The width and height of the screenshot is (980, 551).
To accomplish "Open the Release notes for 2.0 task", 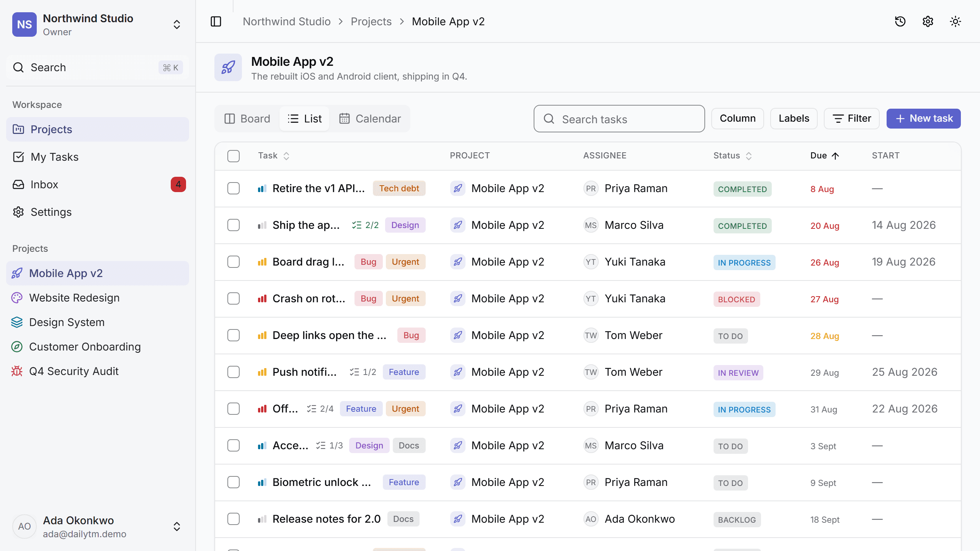I will coord(327,519).
